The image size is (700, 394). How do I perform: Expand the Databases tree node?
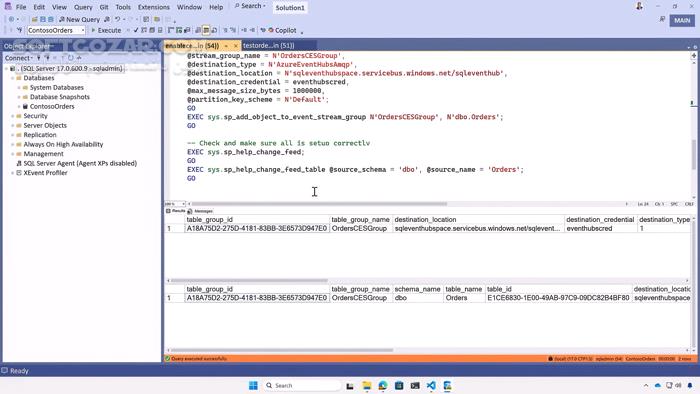(12, 78)
